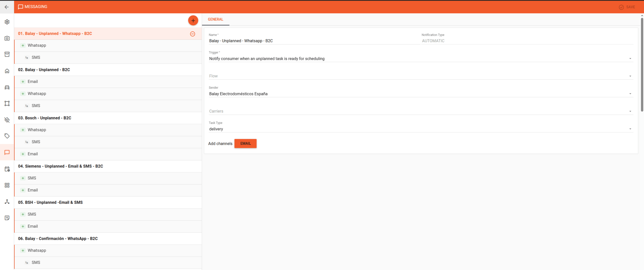Remove notification 01 with minus circle
The height and width of the screenshot is (270, 644).
click(193, 34)
